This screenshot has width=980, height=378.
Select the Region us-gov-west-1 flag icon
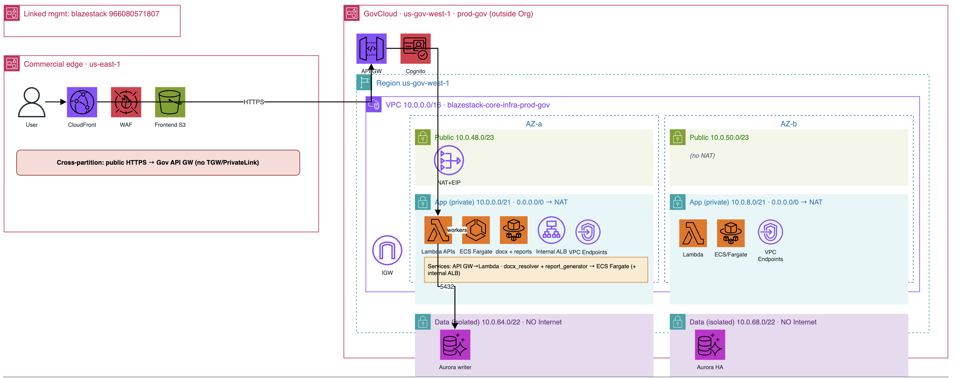pyautogui.click(x=364, y=82)
